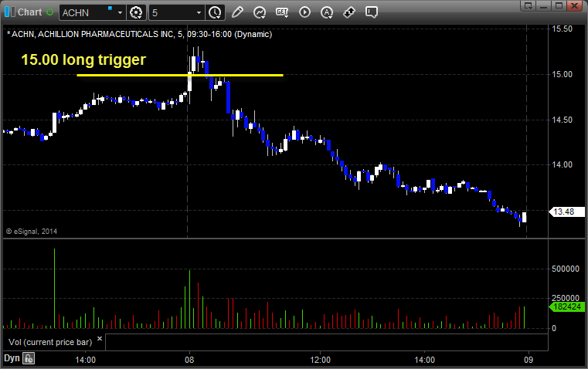Click the 'Chart' title label

(29, 12)
